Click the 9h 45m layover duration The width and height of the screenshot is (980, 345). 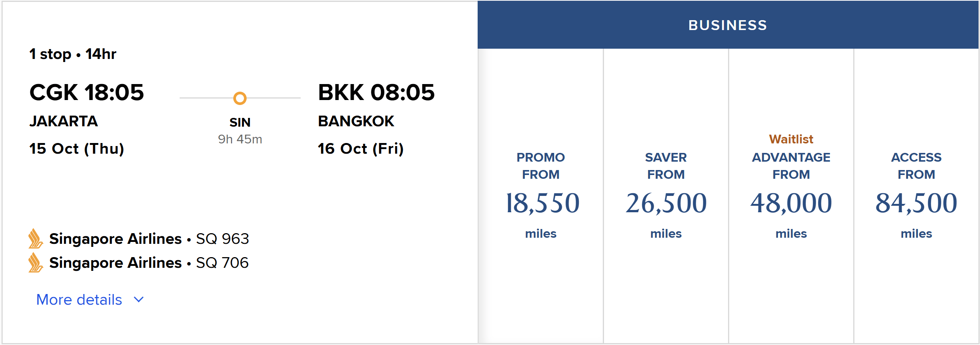pos(240,139)
